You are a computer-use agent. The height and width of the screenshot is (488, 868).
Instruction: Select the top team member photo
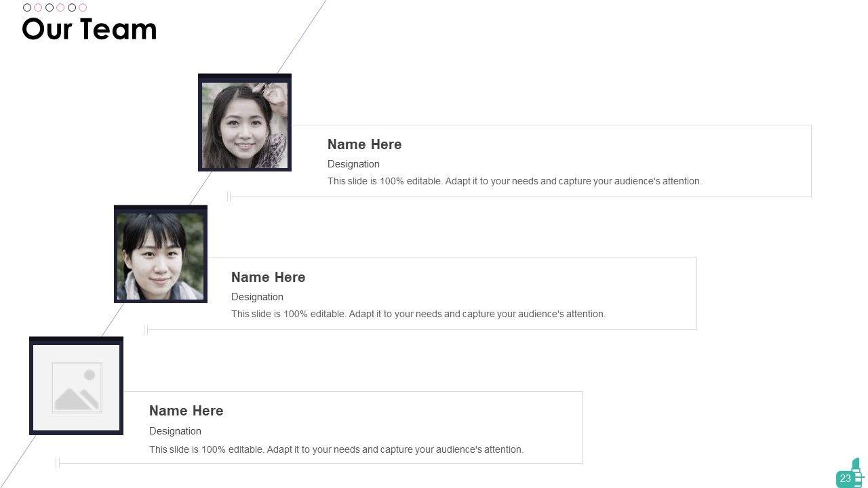[x=245, y=125]
